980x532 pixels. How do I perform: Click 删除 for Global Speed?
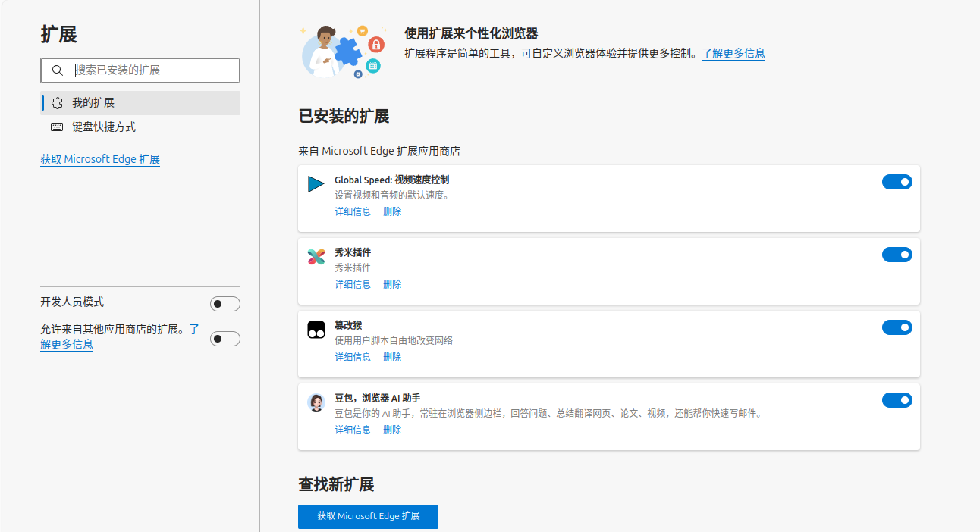[392, 211]
